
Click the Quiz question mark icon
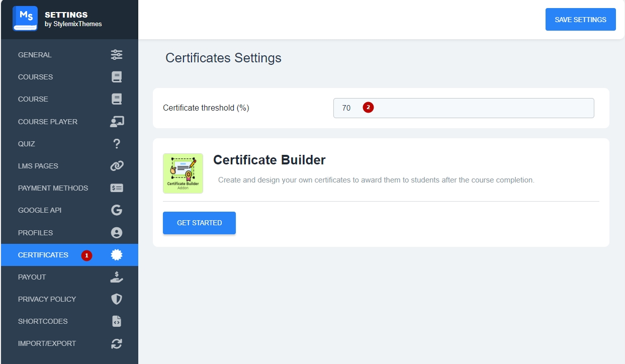[117, 144]
